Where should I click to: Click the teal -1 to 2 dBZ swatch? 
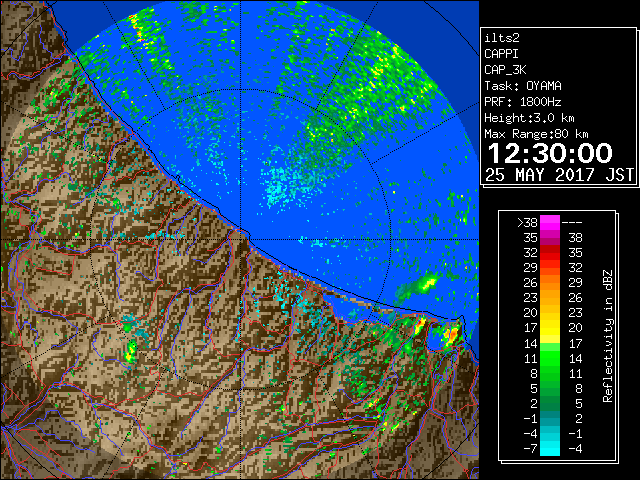tap(550, 418)
